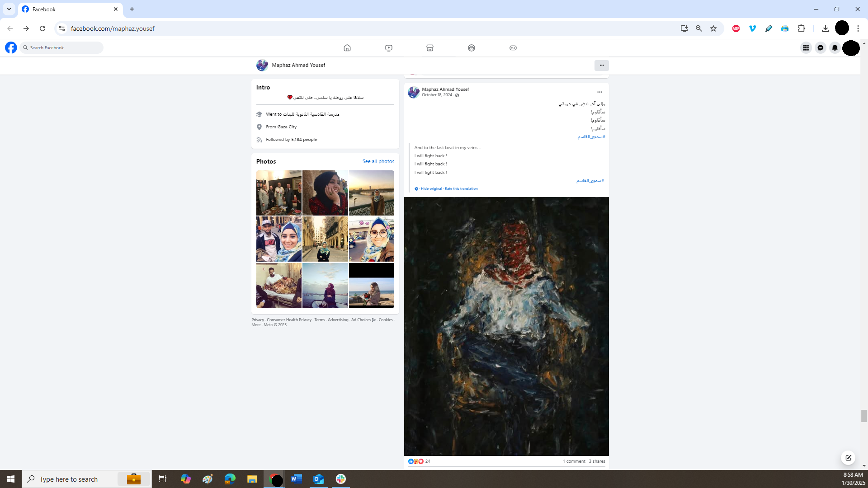Click the translation settings gear icon

click(416, 189)
